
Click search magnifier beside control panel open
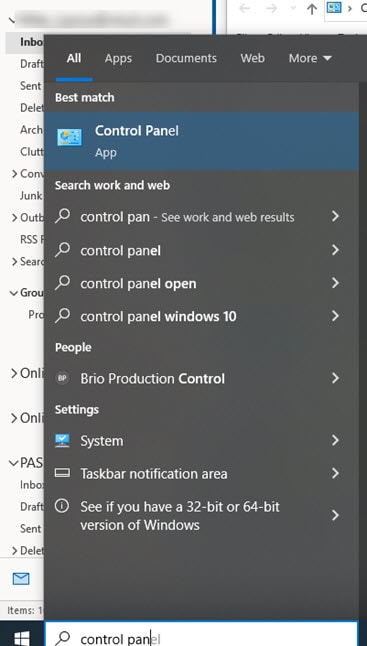click(x=62, y=283)
